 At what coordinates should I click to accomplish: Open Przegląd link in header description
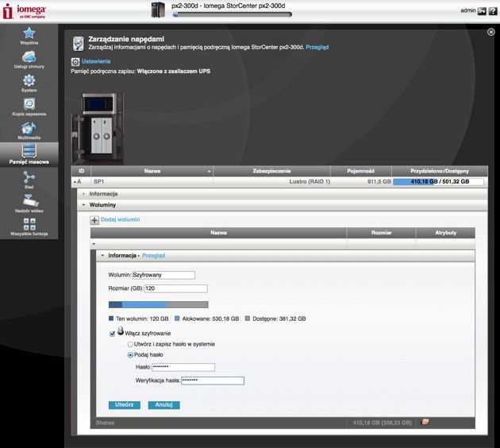[x=317, y=47]
